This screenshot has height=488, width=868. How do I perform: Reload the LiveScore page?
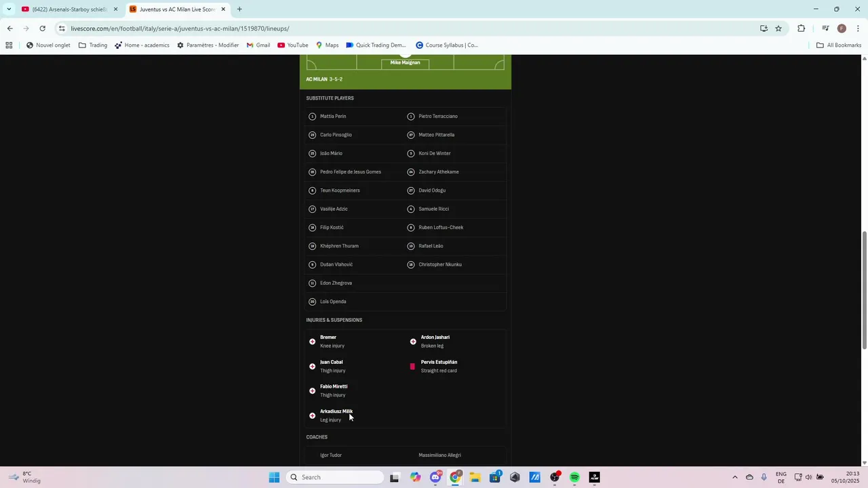[x=42, y=28]
